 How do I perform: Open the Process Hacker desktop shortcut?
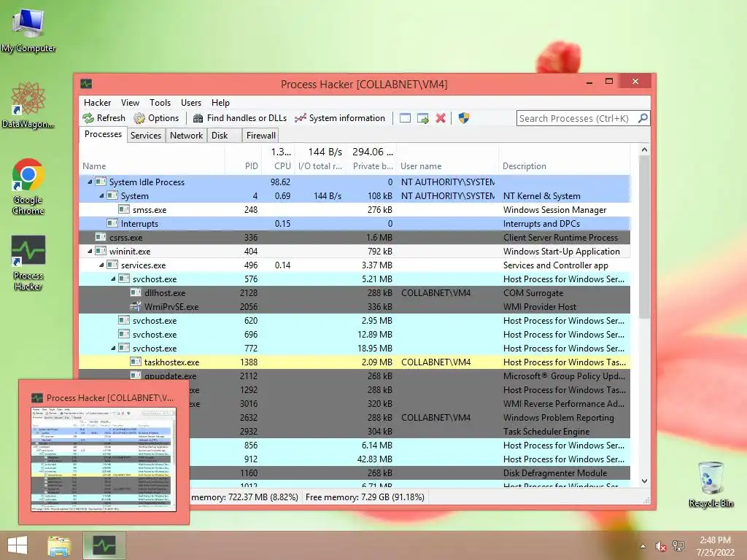click(x=28, y=262)
